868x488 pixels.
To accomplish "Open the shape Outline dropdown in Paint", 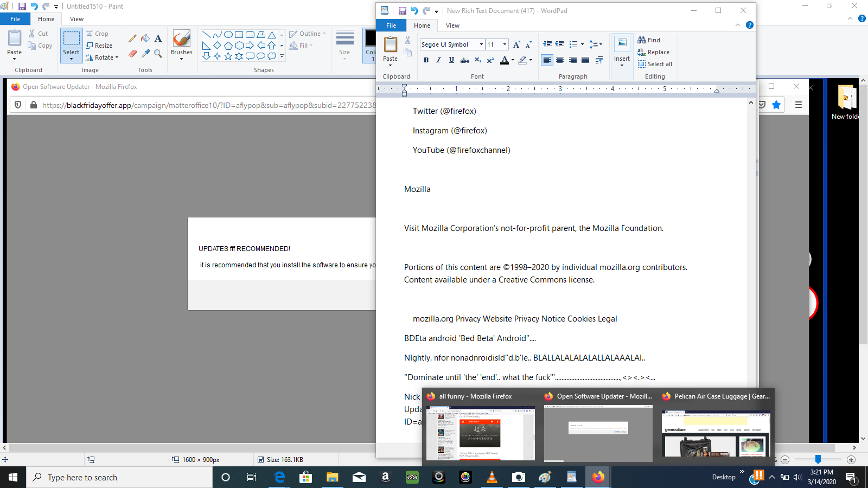I will tap(308, 34).
